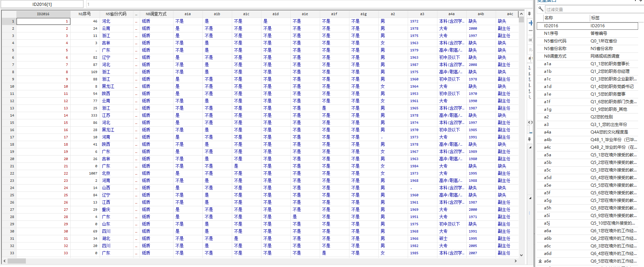Select the a4a column header in the grid
Image resolution: width=644 pixels, height=267 pixels.
[x=452, y=14]
